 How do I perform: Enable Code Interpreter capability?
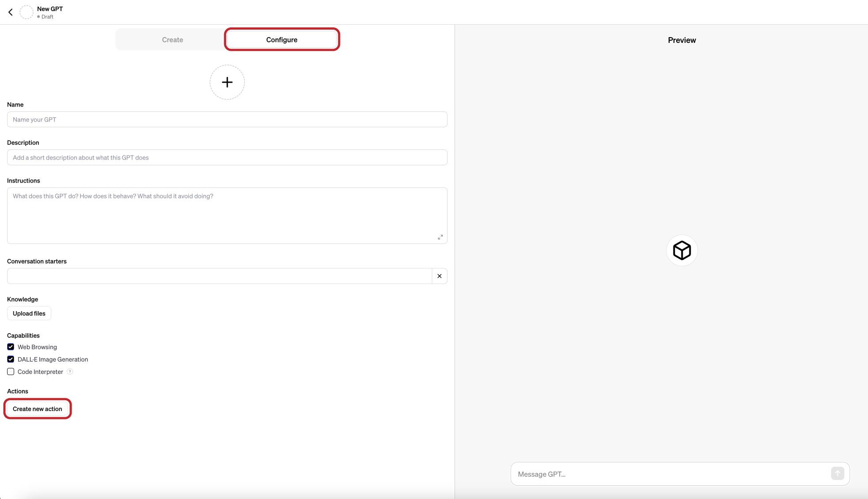[x=10, y=372]
